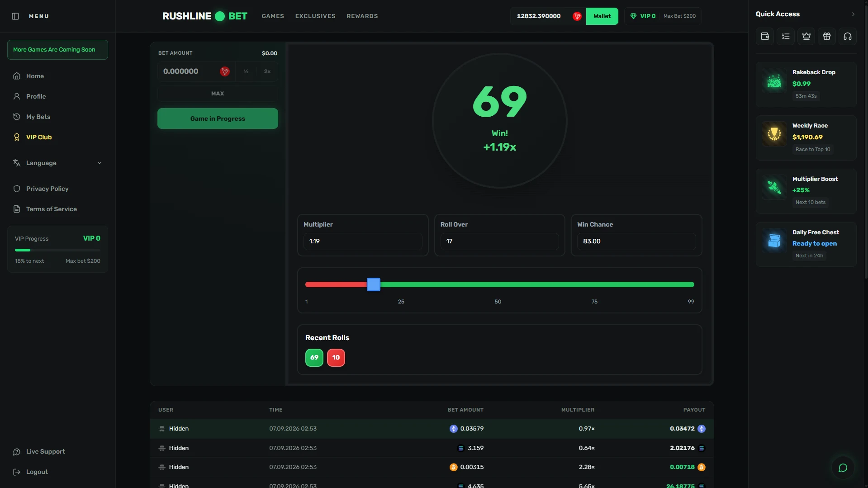Viewport: 868px width, 488px height.
Task: Open the wallet icon in Quick Access
Action: pyautogui.click(x=765, y=36)
